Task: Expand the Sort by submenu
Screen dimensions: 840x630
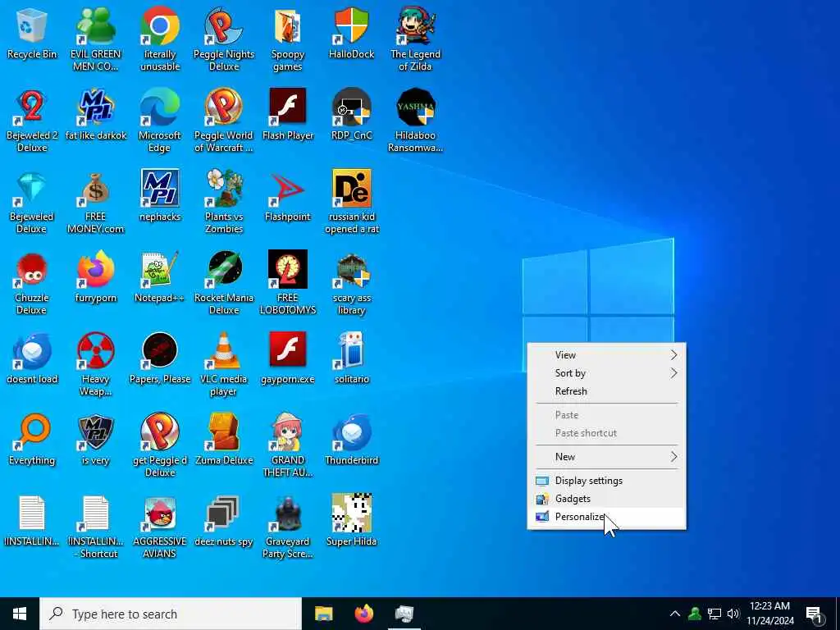Action: 606,373
